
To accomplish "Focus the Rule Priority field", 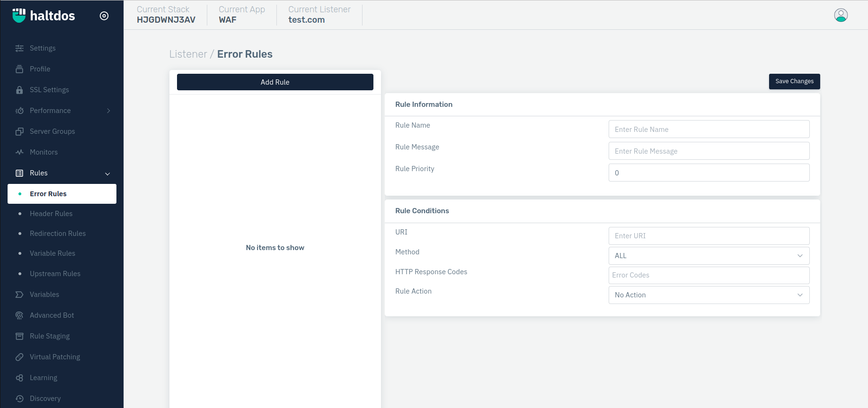I will 709,173.
